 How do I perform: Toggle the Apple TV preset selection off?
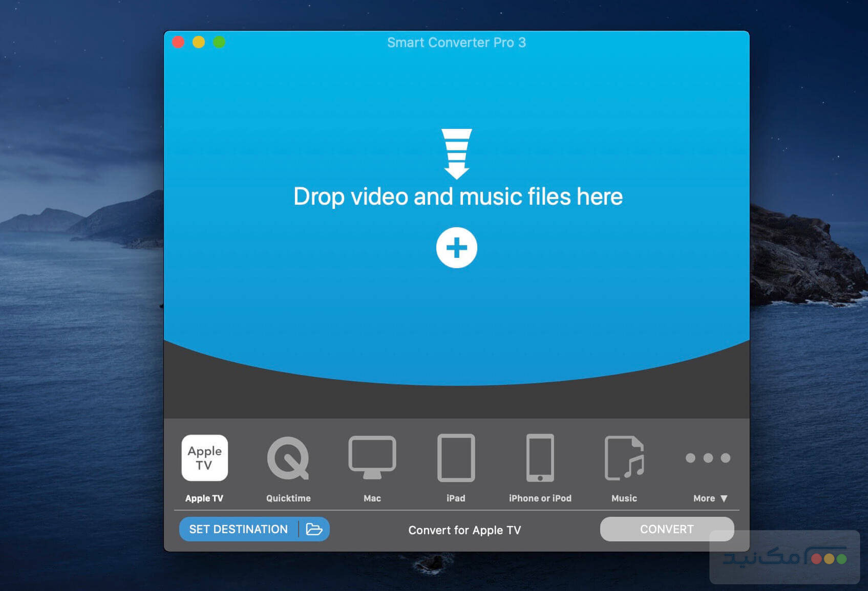click(204, 458)
